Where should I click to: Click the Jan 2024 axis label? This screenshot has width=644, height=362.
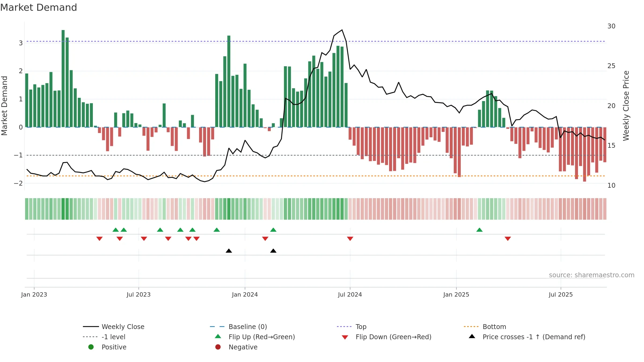pos(245,295)
